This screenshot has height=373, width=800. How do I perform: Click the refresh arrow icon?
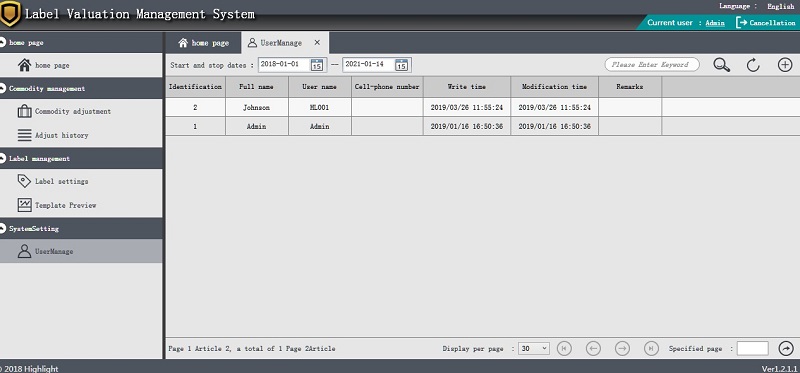pyautogui.click(x=753, y=65)
